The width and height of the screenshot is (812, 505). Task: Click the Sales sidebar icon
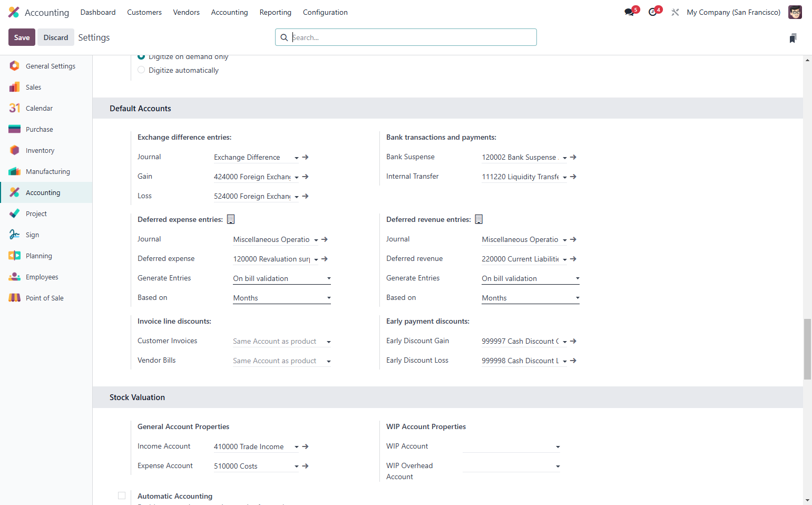point(15,87)
